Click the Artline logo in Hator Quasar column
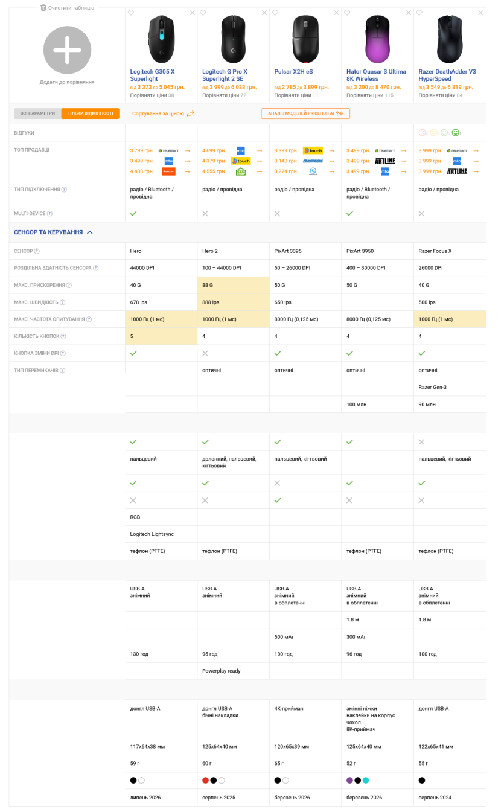This screenshot has height=812, width=504. (x=385, y=161)
